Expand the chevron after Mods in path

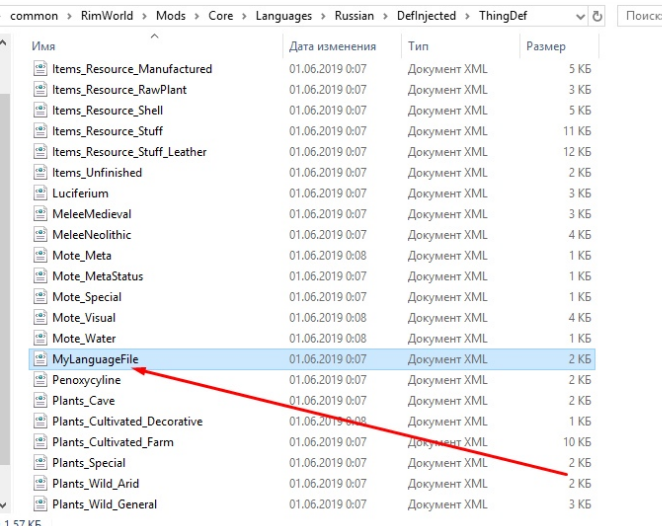(197, 16)
